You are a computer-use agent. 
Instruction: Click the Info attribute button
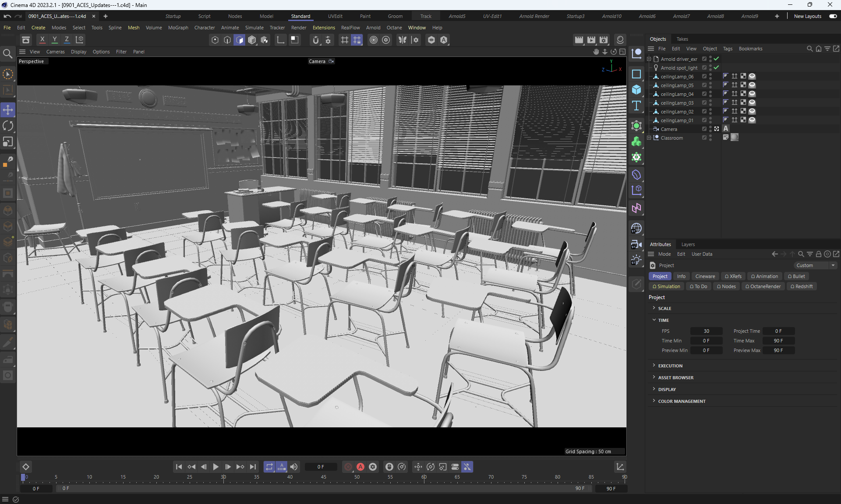click(x=681, y=276)
